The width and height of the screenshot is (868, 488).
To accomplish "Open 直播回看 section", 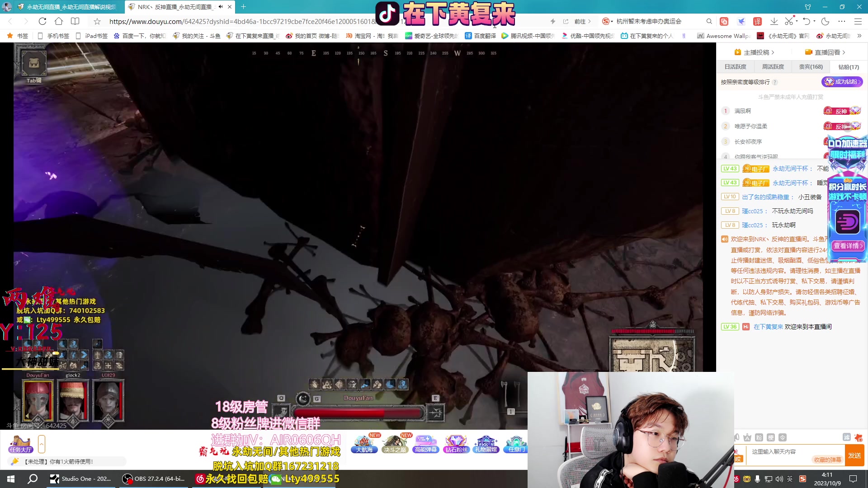I will tap(825, 52).
